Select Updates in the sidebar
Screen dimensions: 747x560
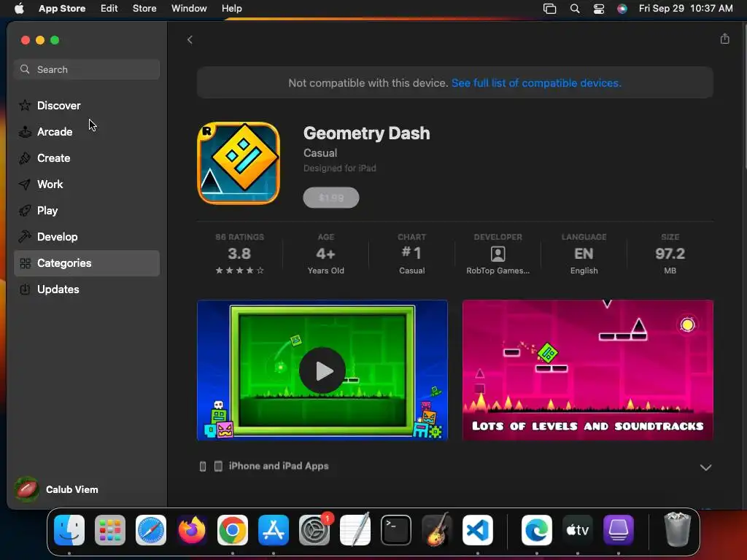coord(87,289)
